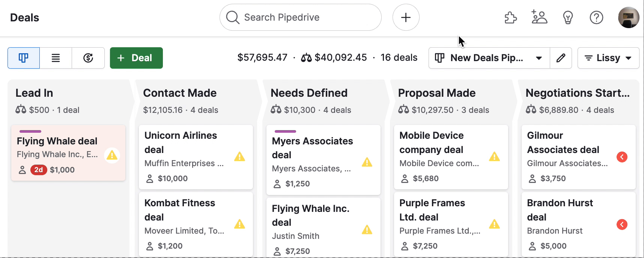Screen dimensions: 644x258
Task: Open the Flying Whale deal card
Action: 57,141
